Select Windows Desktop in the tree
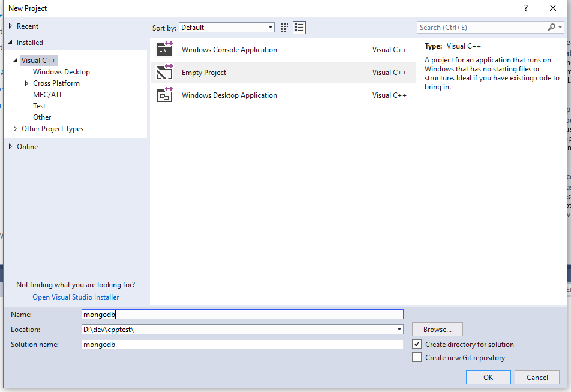The height and width of the screenshot is (392, 571). (x=61, y=72)
